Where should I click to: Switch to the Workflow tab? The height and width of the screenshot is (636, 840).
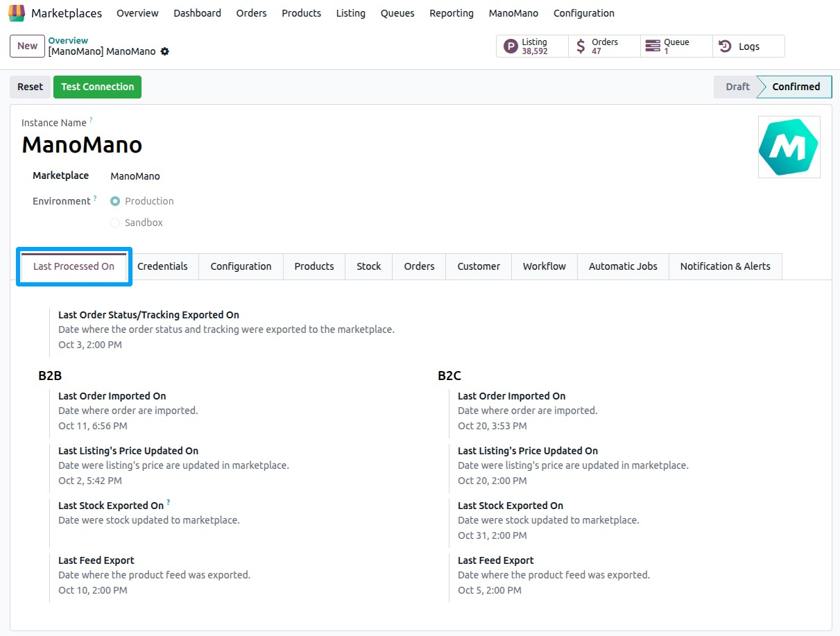545,266
